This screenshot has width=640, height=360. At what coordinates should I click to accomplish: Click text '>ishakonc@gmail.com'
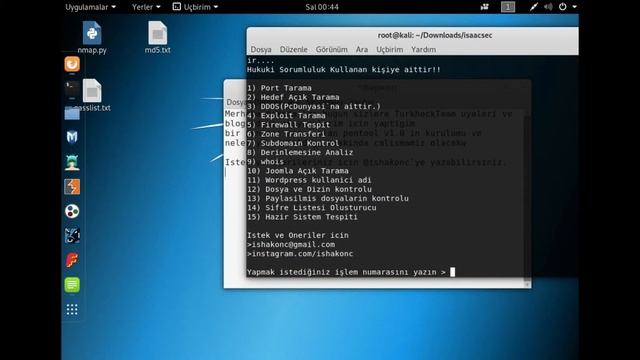pyautogui.click(x=291, y=244)
